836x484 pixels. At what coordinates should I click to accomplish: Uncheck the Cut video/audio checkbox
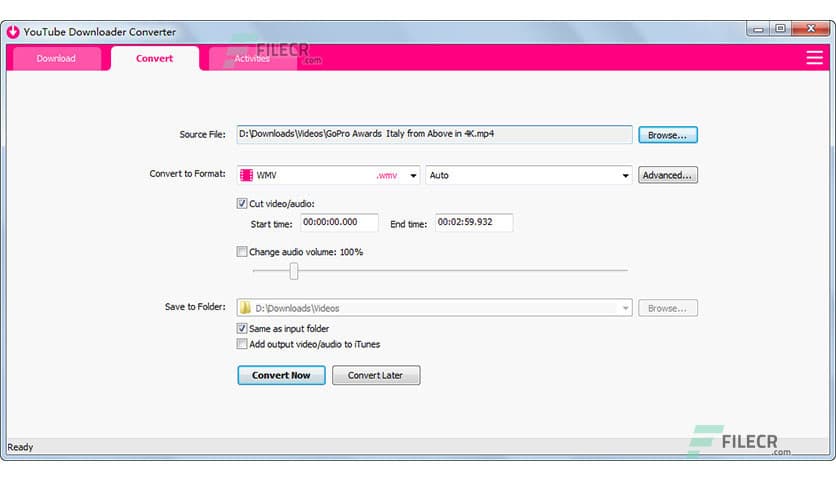242,204
